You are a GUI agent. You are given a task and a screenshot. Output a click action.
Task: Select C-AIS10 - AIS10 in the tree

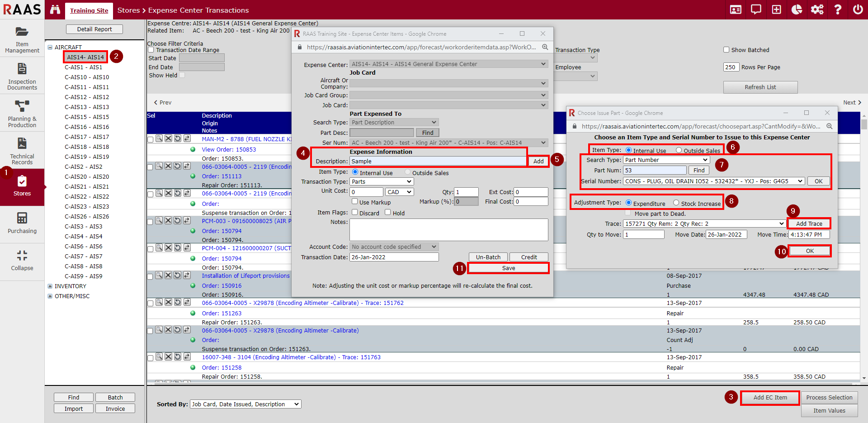click(x=87, y=77)
